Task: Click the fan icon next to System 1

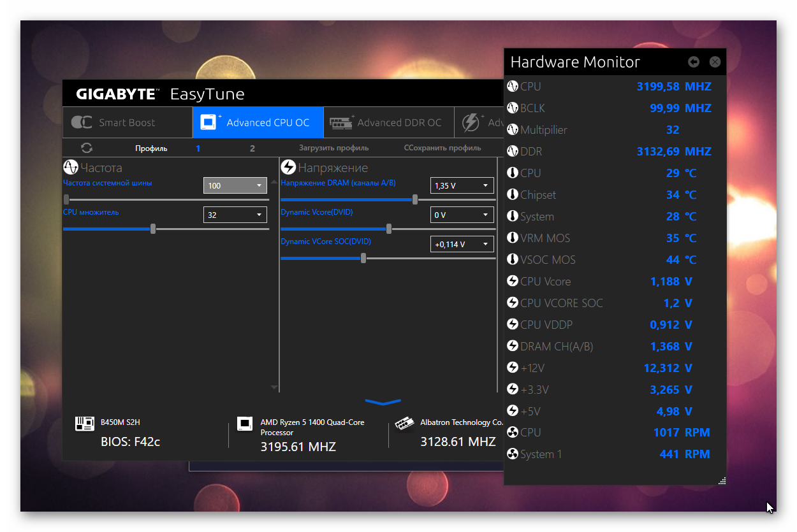Action: (x=512, y=454)
